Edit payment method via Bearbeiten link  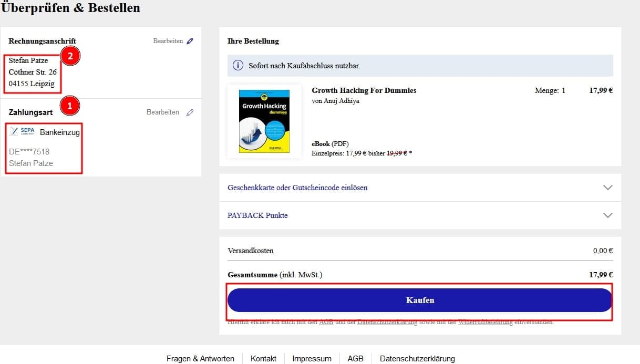[x=162, y=112]
